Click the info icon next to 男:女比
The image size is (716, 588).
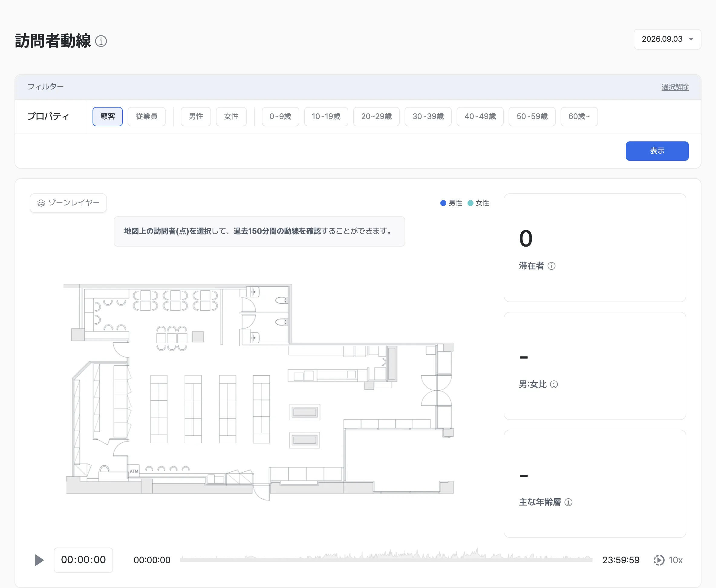click(554, 384)
